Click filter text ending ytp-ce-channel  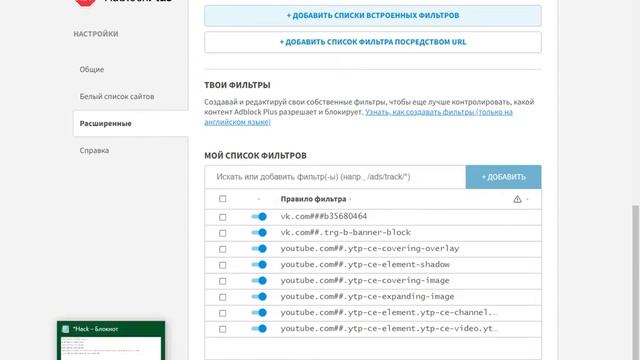pyautogui.click(x=389, y=312)
